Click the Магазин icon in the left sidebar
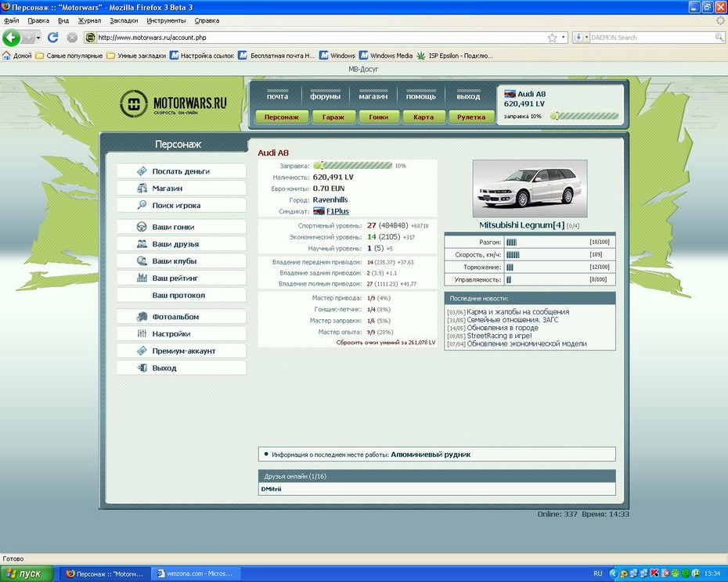The image size is (728, 582). (x=142, y=188)
